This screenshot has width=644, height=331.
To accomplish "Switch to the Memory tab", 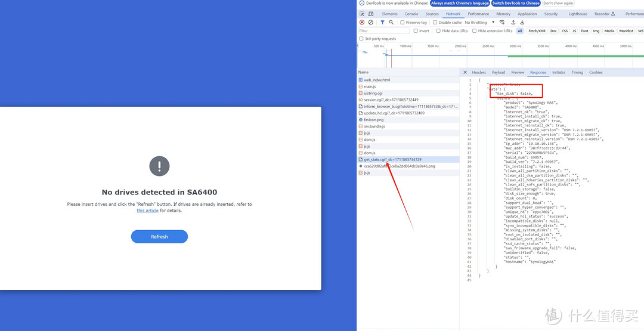I will click(x=503, y=14).
